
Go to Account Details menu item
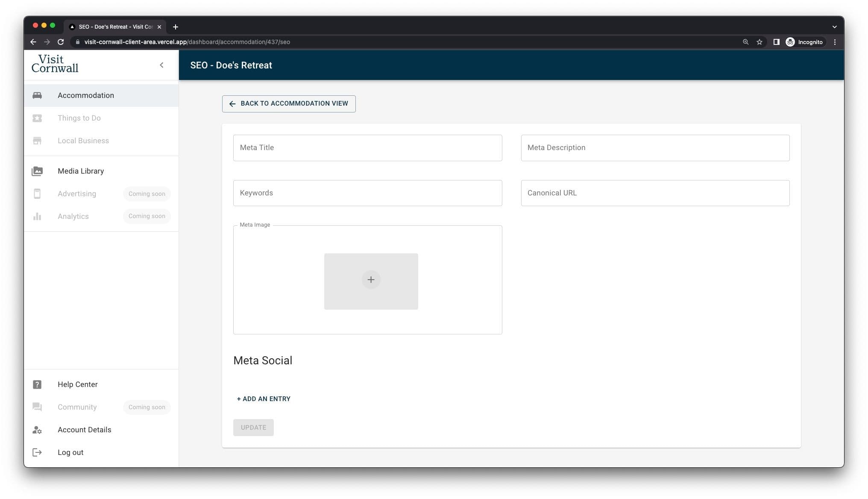pos(84,430)
